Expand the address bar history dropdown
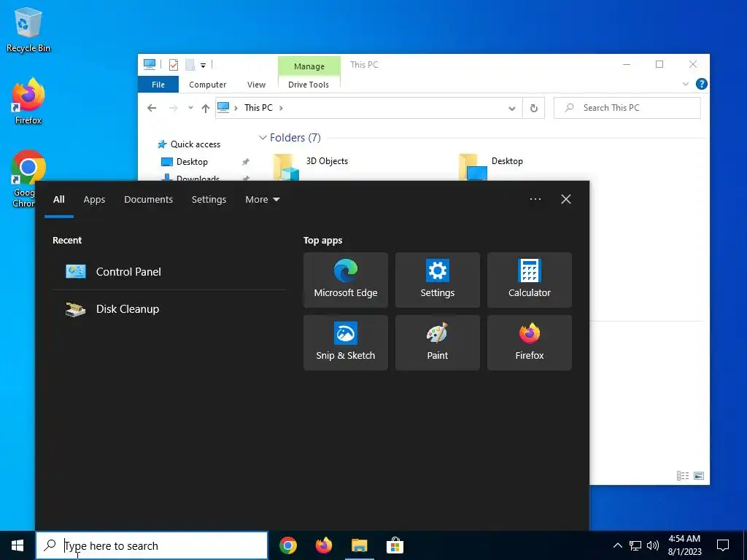Screen dimensions: 747x560 tap(512, 108)
